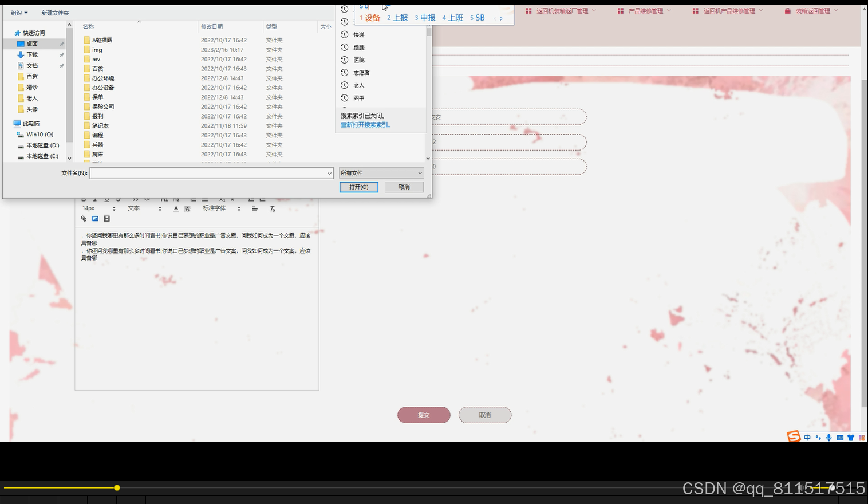The height and width of the screenshot is (504, 868).
Task: Apply H1 heading style
Action: 164,199
